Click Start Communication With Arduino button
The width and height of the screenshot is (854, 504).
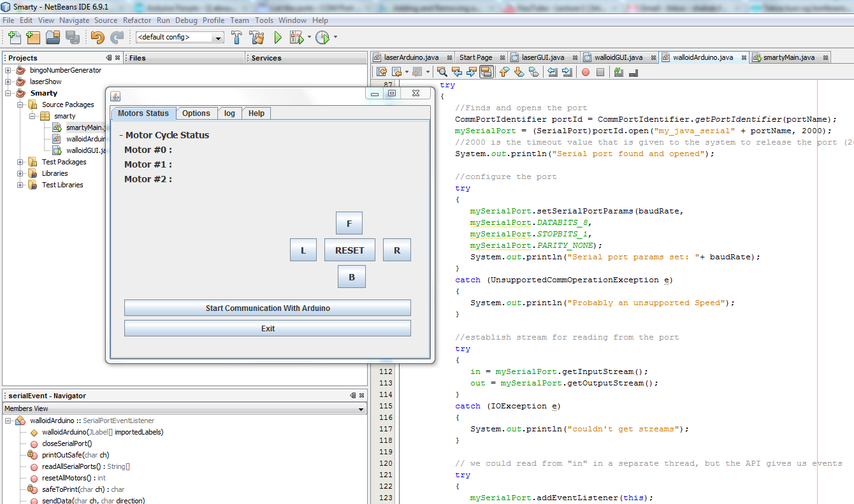pos(268,308)
